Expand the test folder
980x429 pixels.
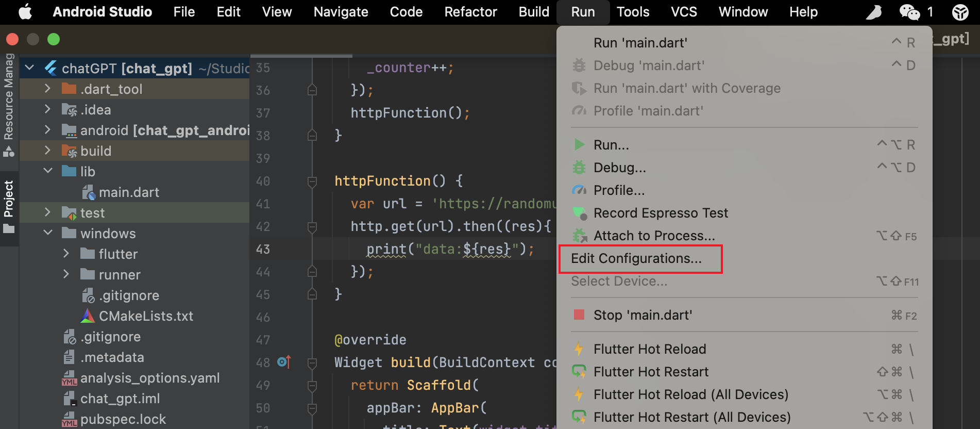(x=47, y=212)
